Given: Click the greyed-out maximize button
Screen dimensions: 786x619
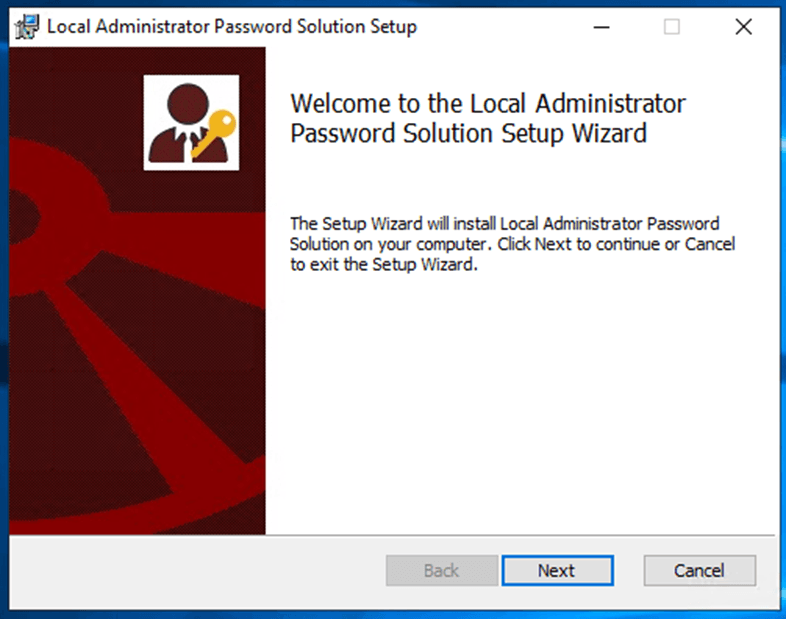Looking at the screenshot, I should coord(672,27).
